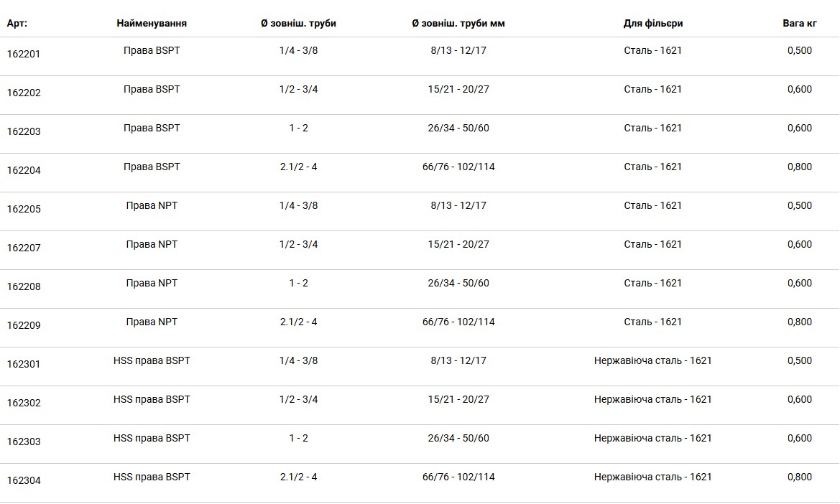Click weight 0,800 in row 162209

[x=800, y=322]
